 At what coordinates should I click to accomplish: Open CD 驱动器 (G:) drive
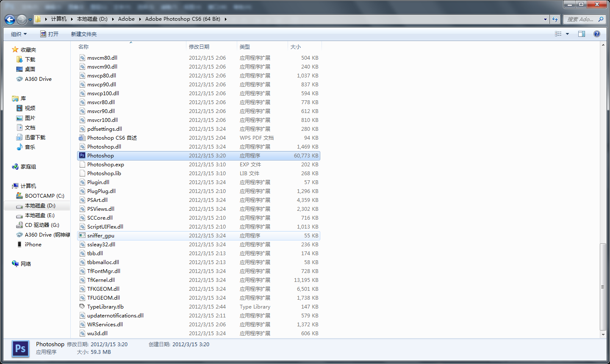click(x=38, y=225)
